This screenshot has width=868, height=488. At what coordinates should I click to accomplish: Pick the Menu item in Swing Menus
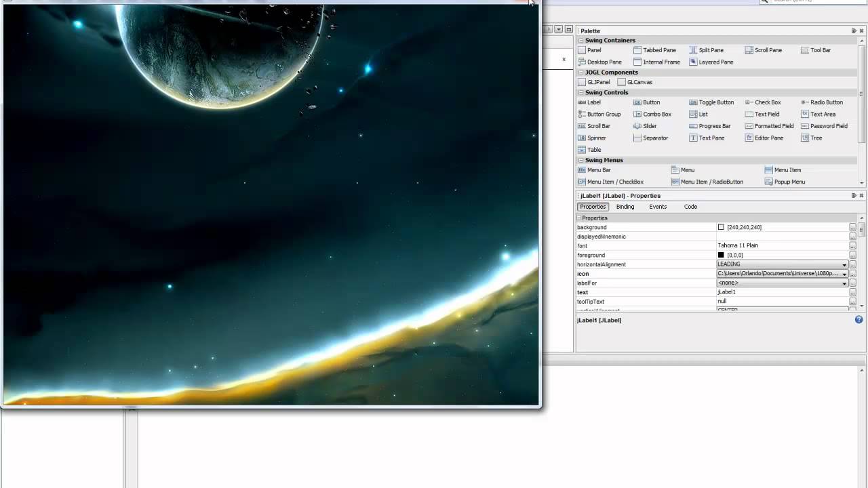(682, 170)
